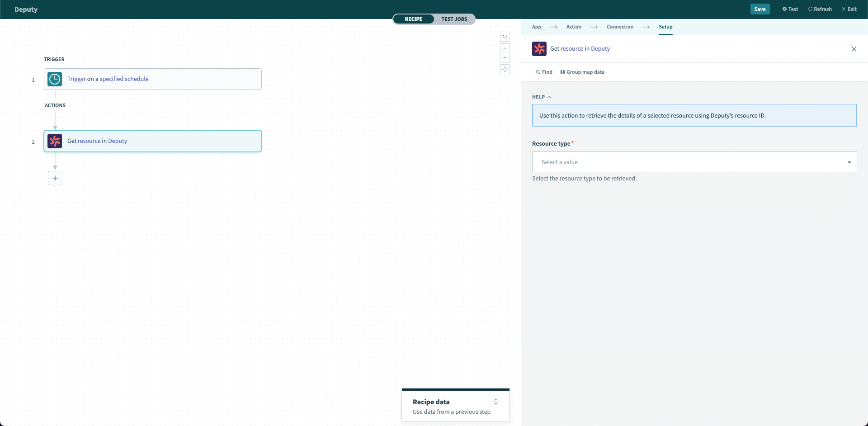Click the Deputy icon on step 2

[x=55, y=141]
